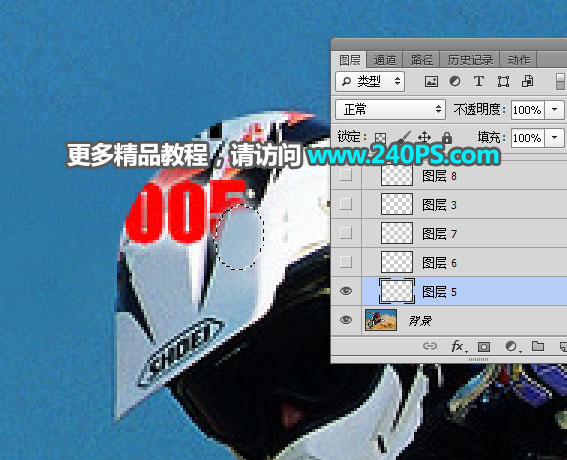Open the 不透明度 slider dropdown arrow
567x460 pixels.
point(554,110)
